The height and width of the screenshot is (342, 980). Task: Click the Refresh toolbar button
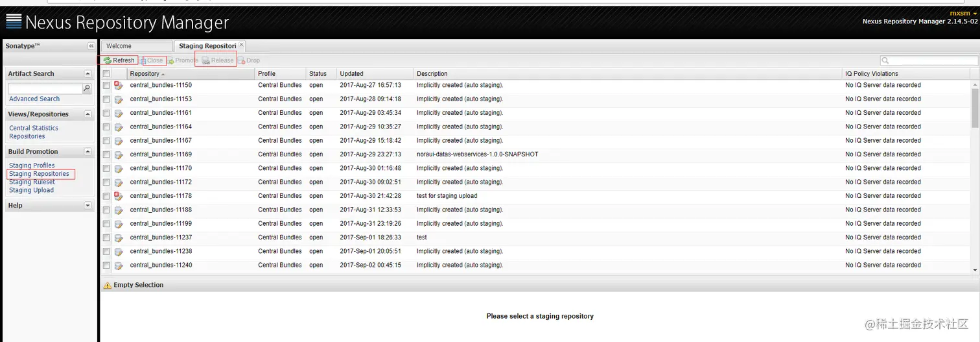(x=119, y=60)
